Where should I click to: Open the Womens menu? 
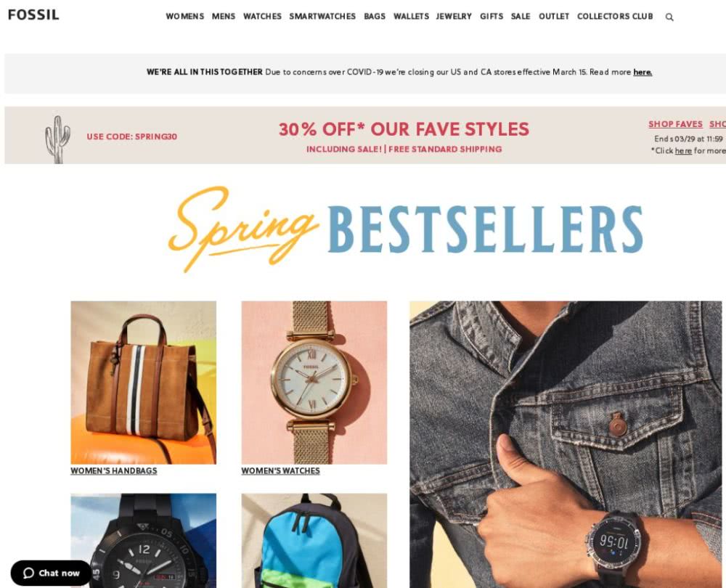coord(184,16)
